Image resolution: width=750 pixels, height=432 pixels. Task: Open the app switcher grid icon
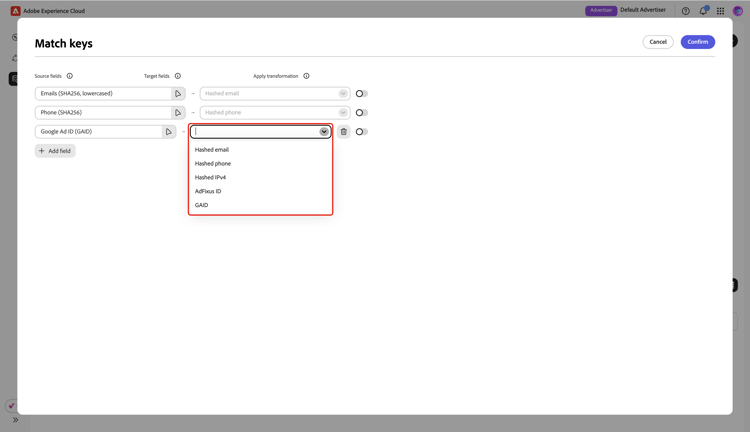tap(720, 11)
